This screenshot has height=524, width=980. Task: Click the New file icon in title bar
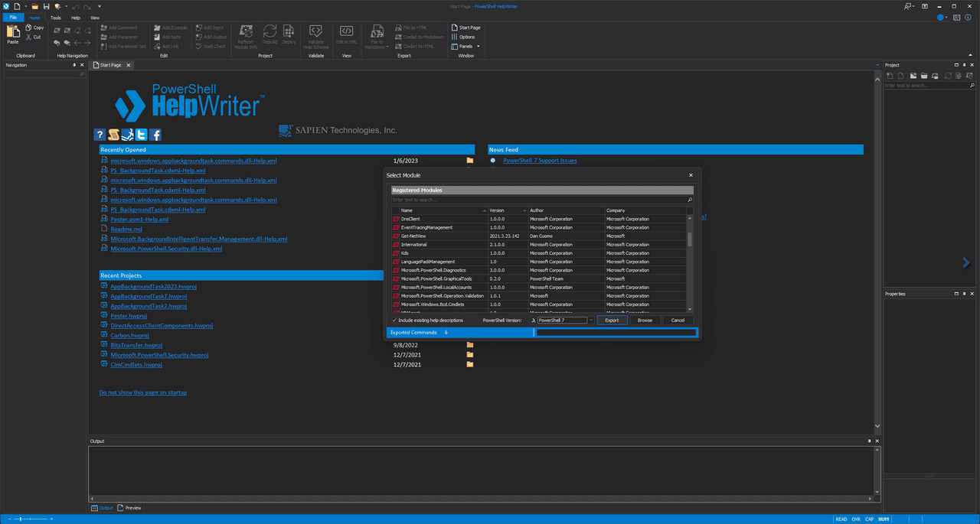pyautogui.click(x=16, y=6)
